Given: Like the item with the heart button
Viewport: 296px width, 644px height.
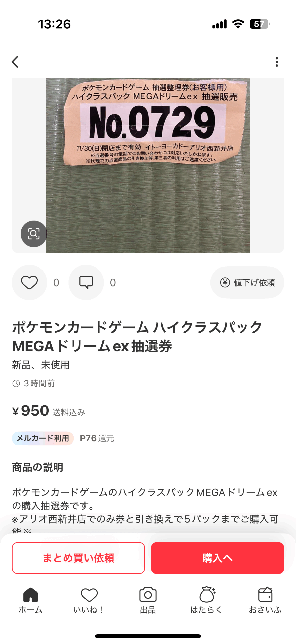Looking at the screenshot, I should (29, 282).
